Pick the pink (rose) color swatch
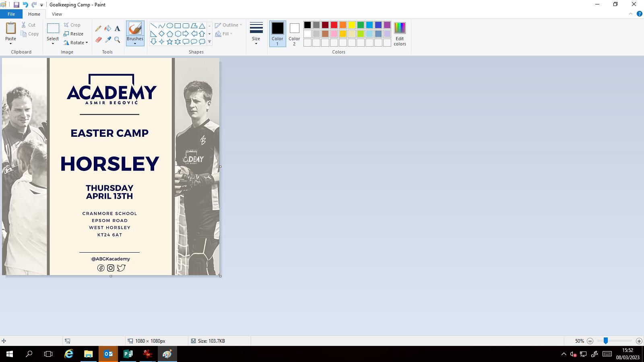 (x=334, y=34)
